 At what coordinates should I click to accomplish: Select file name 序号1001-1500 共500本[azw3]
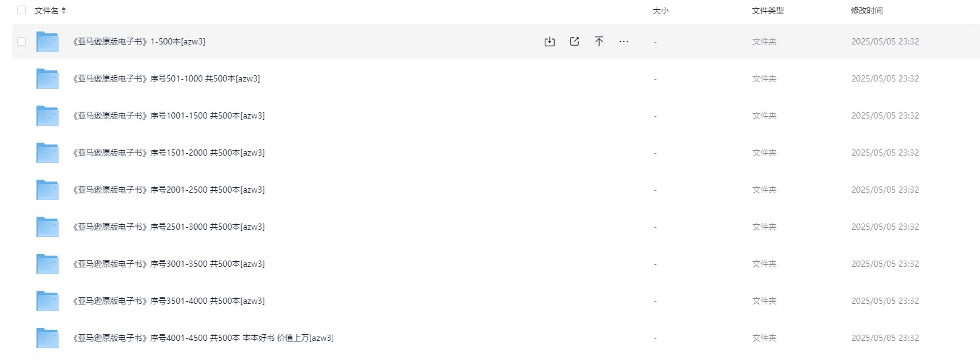click(169, 115)
